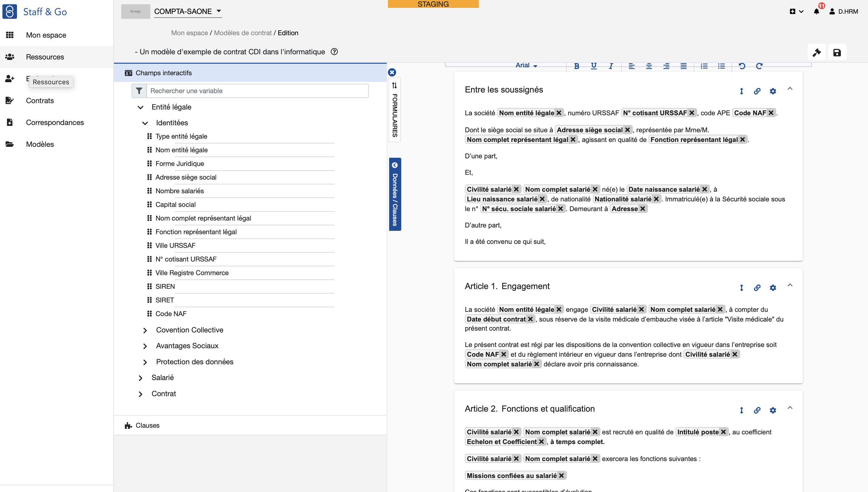Open the notifications bell
This screenshot has width=868, height=492.
click(816, 12)
